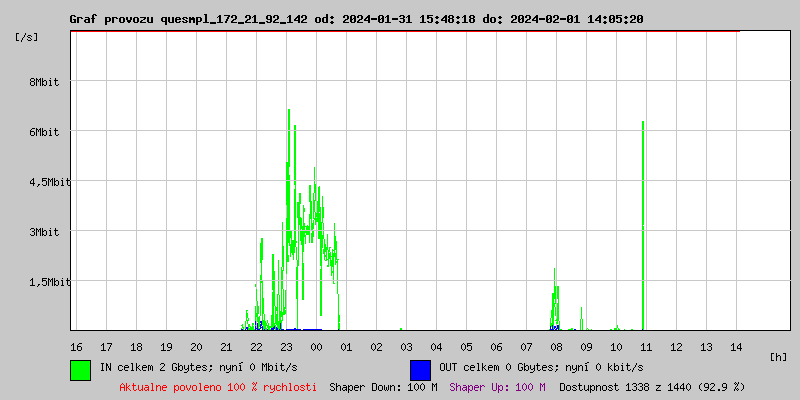Click the '[/s]' unit label
The image size is (800, 400).
(27, 37)
